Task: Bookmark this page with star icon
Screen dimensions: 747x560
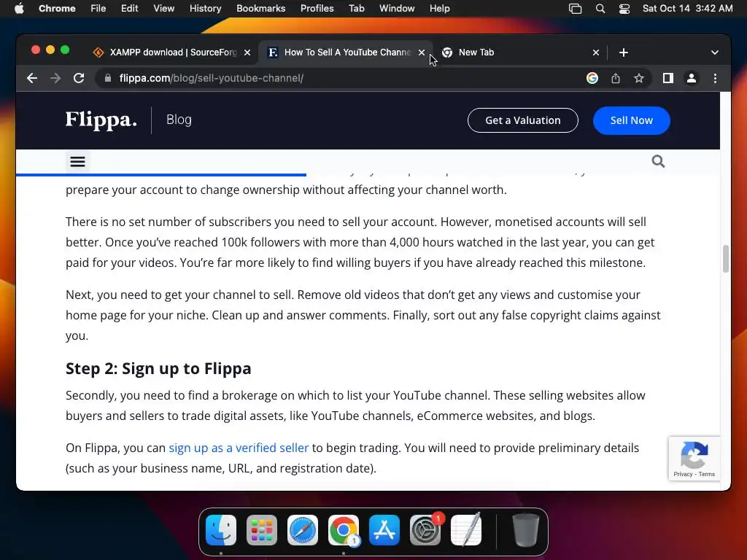Action: pyautogui.click(x=639, y=78)
